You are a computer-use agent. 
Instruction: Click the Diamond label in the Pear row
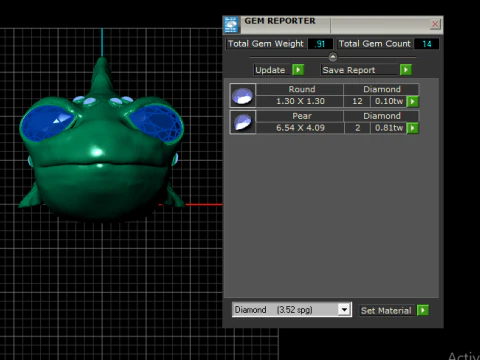[382, 116]
